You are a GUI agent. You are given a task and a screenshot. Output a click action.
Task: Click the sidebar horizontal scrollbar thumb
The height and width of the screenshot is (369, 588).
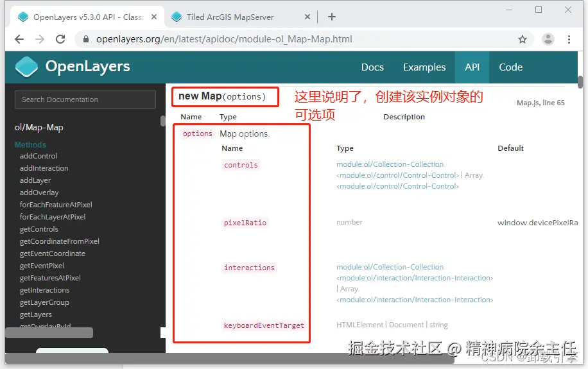click(x=49, y=332)
